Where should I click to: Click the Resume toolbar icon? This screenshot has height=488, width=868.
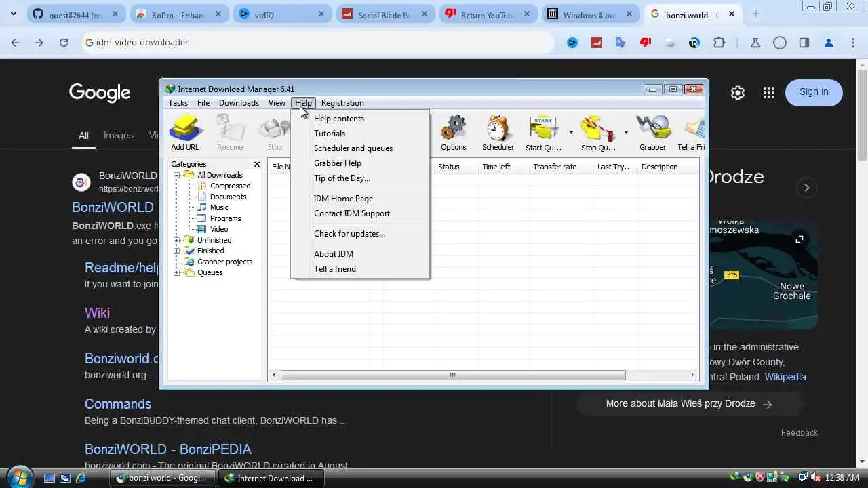pyautogui.click(x=230, y=133)
